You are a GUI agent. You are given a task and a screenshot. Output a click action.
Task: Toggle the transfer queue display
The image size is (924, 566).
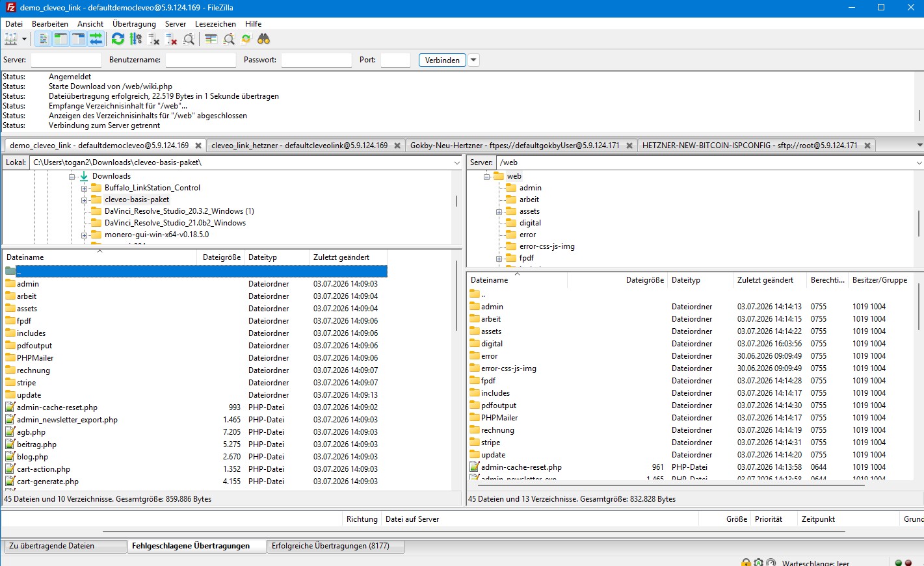[x=96, y=39]
